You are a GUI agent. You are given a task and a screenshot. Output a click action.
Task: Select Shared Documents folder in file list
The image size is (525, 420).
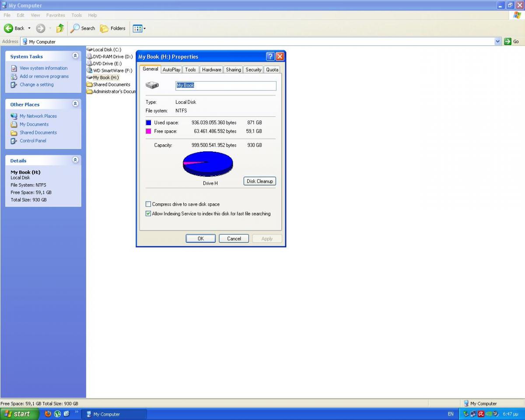(x=108, y=84)
